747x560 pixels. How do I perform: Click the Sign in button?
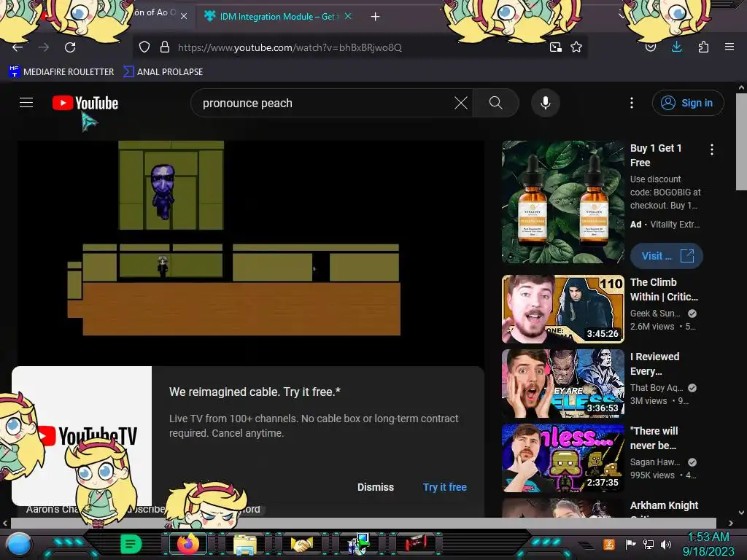click(688, 103)
